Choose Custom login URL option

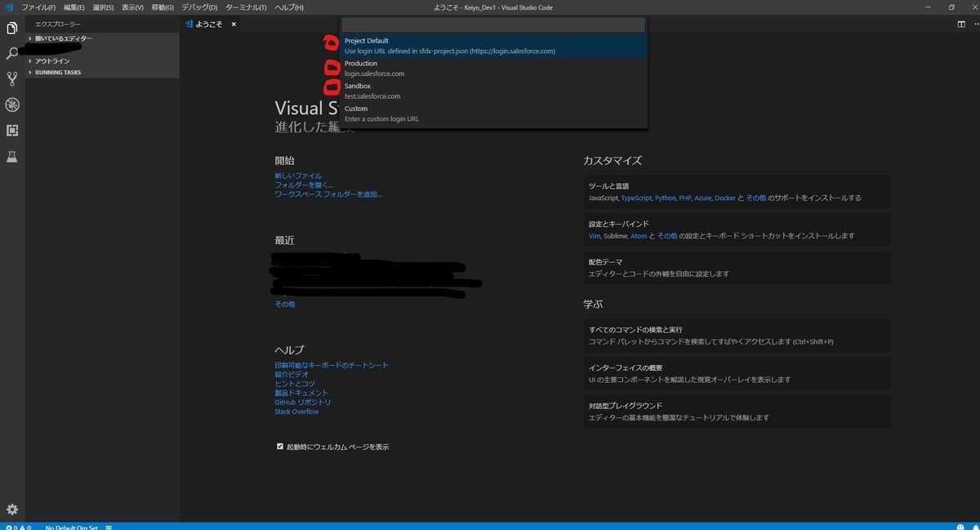click(494, 114)
